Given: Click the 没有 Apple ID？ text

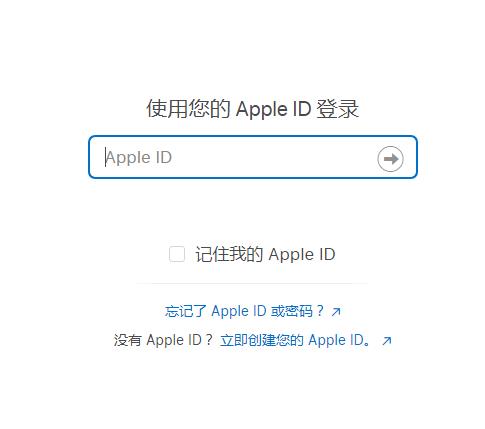Looking at the screenshot, I should tap(163, 340).
